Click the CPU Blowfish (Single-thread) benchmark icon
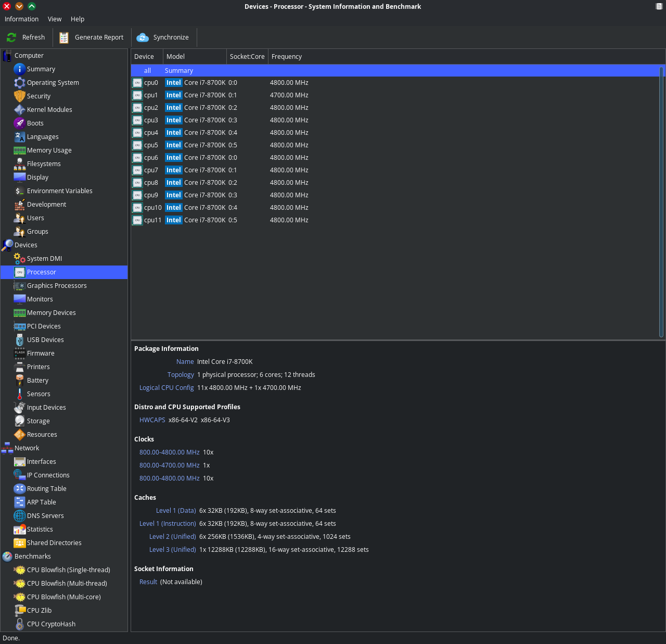Screen dimensions: 666x644 (20, 570)
